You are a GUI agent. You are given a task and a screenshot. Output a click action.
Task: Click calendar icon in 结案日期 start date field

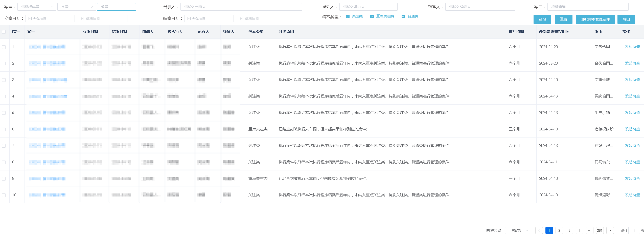coord(189,18)
